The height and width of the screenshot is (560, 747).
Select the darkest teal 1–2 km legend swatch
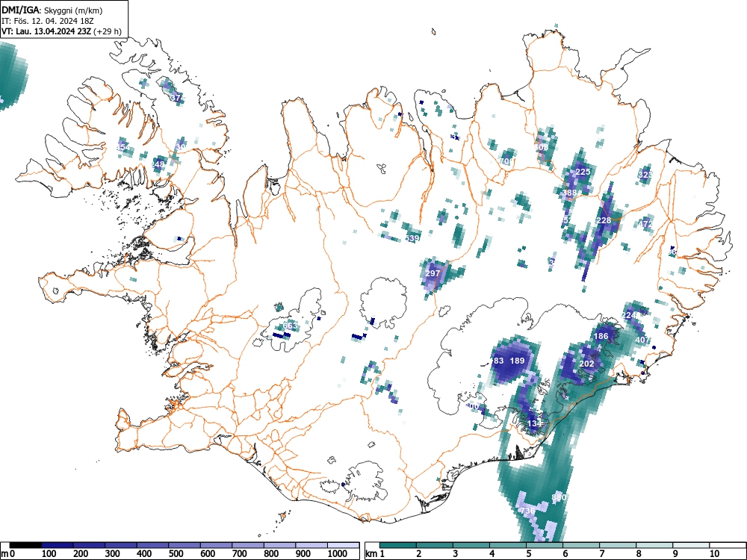[x=398, y=545]
